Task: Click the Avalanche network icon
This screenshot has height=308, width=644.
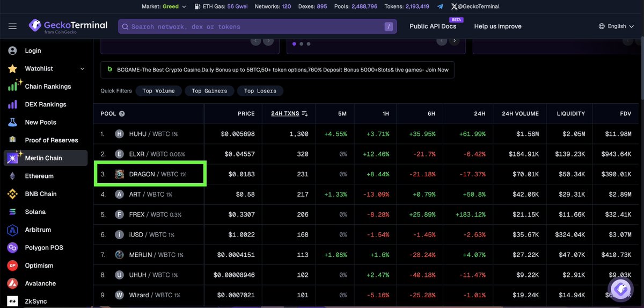Action: click(x=13, y=284)
